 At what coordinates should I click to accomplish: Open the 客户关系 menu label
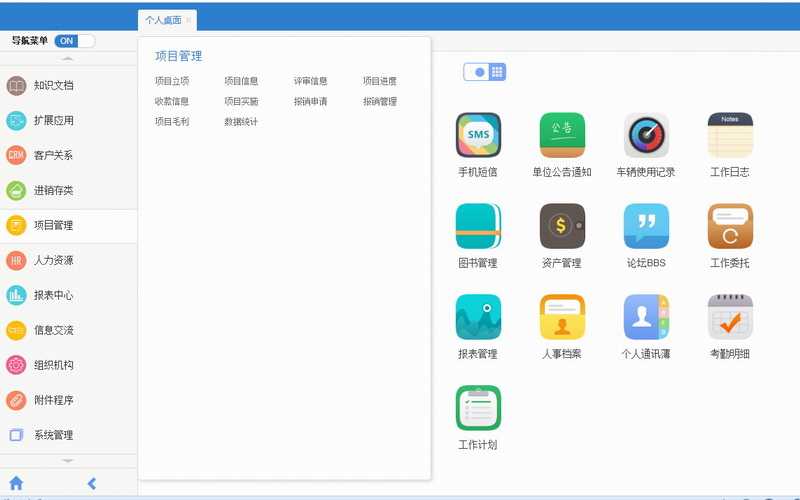54,155
